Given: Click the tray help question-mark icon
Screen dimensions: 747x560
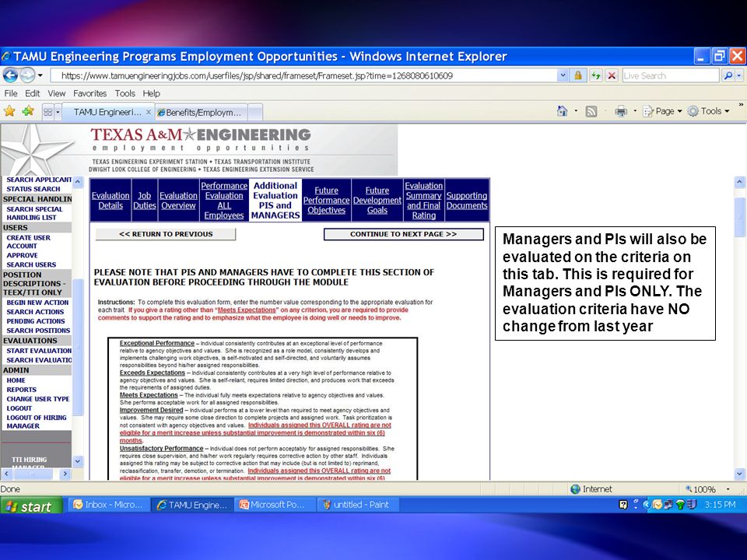Looking at the screenshot, I should tap(623, 505).
